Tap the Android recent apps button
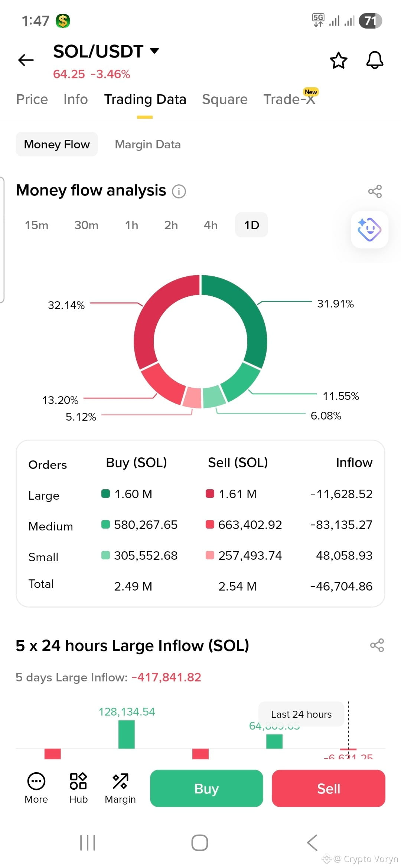This screenshot has height=868, width=401. pos(88,843)
